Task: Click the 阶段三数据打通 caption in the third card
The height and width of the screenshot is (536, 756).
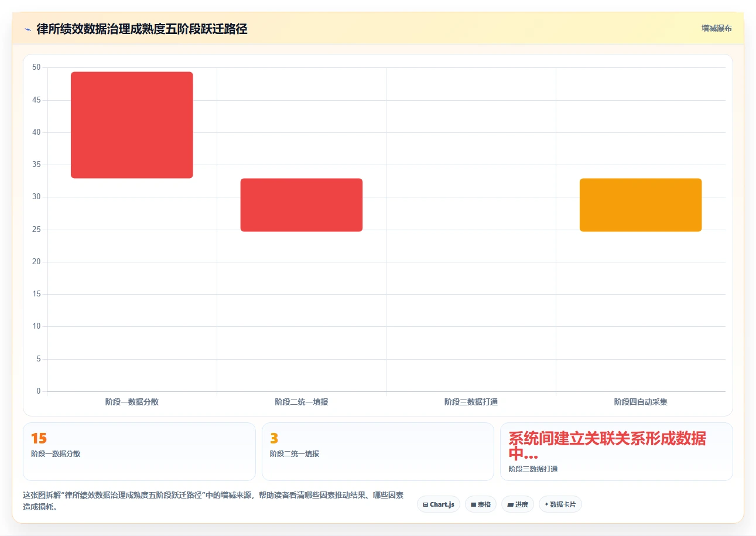Action: [533, 469]
